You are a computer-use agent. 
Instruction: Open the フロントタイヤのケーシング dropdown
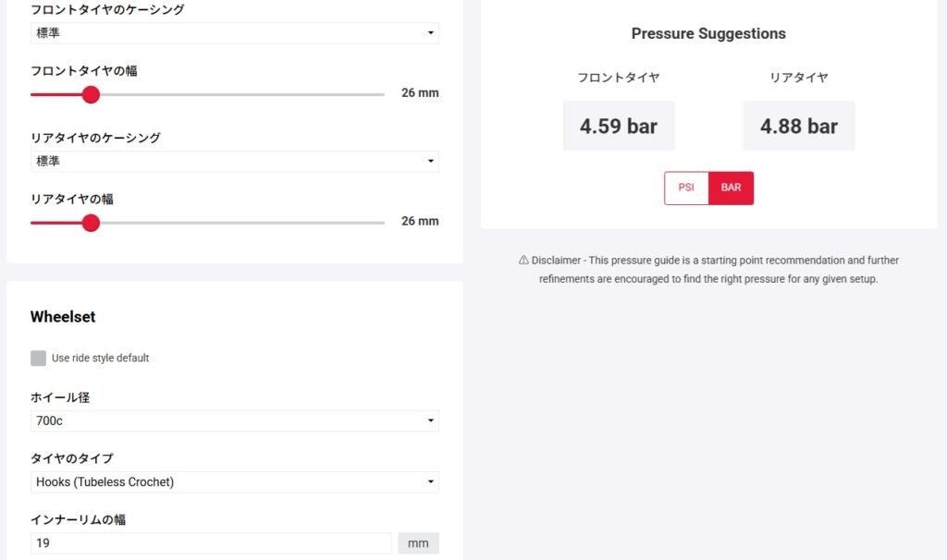click(x=234, y=33)
